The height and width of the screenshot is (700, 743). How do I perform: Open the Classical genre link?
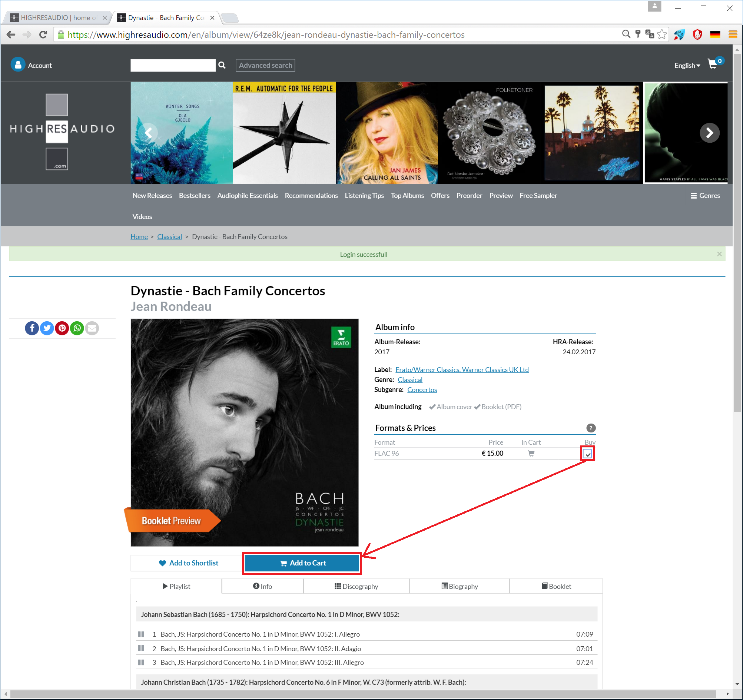(x=409, y=380)
